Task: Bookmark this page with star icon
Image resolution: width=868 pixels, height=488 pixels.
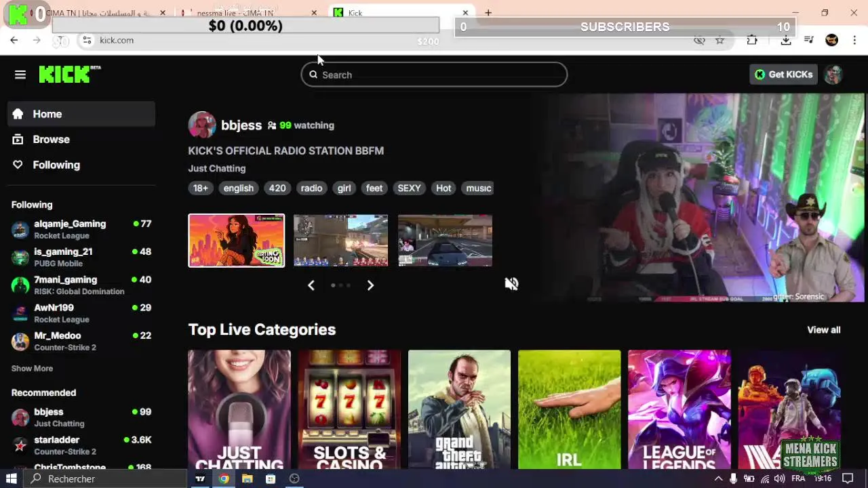Action: tap(720, 41)
